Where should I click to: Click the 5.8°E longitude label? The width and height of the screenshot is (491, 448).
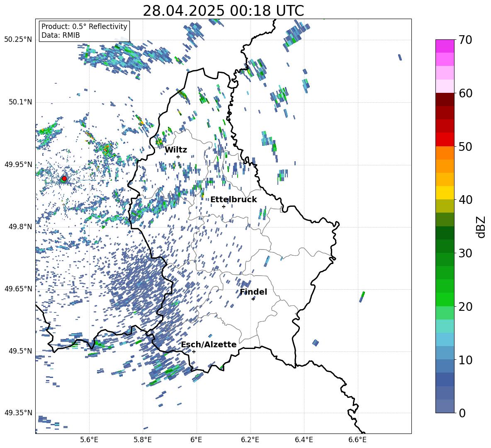[143, 440]
